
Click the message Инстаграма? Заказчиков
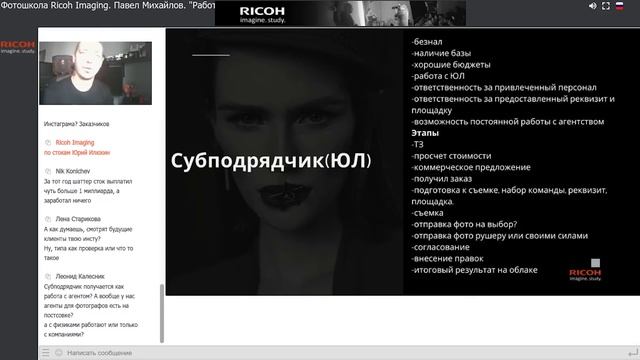coord(76,124)
